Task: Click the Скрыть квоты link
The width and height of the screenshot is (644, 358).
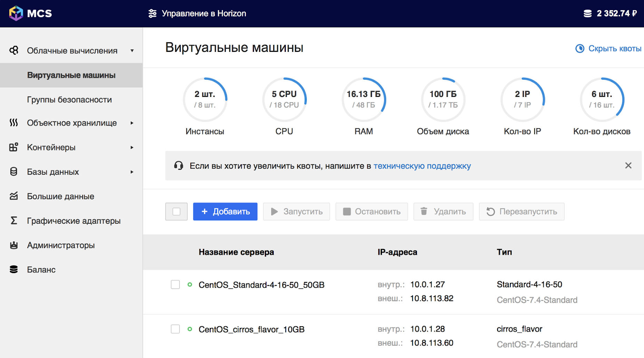Action: [615, 48]
